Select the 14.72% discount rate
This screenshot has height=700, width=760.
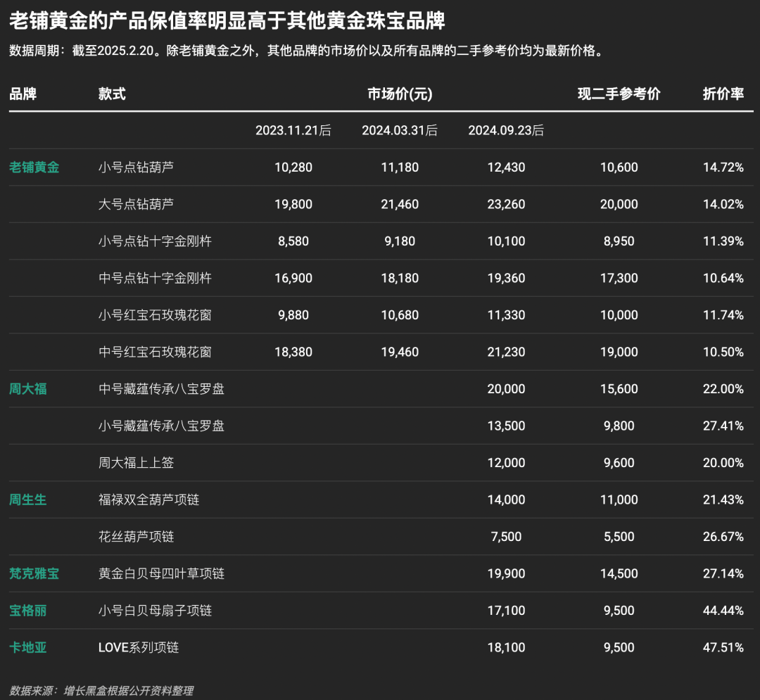pyautogui.click(x=723, y=167)
